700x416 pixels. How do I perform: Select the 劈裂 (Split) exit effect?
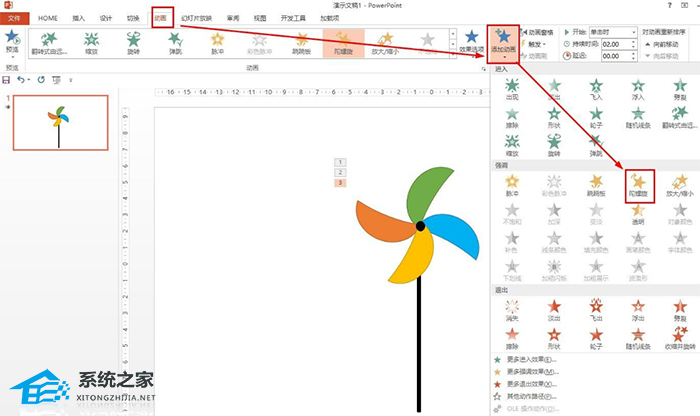[x=680, y=311]
